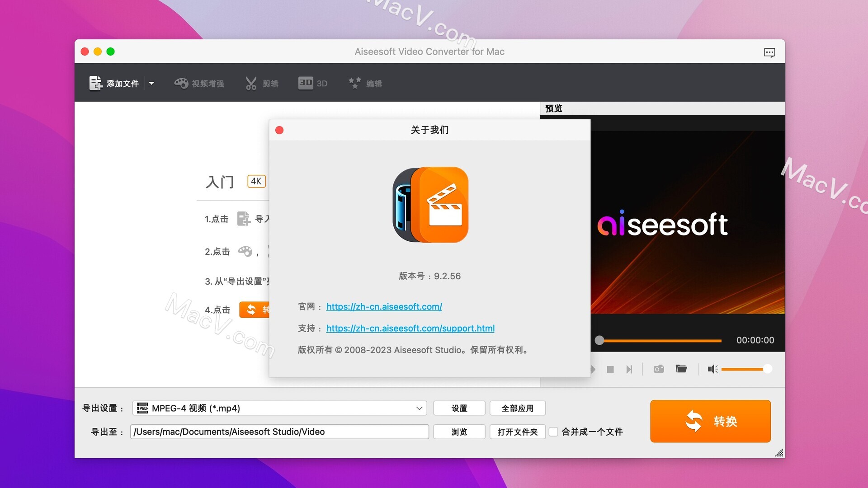868x488 pixels.
Task: Click the large Convert (转换) button
Action: coord(710,421)
